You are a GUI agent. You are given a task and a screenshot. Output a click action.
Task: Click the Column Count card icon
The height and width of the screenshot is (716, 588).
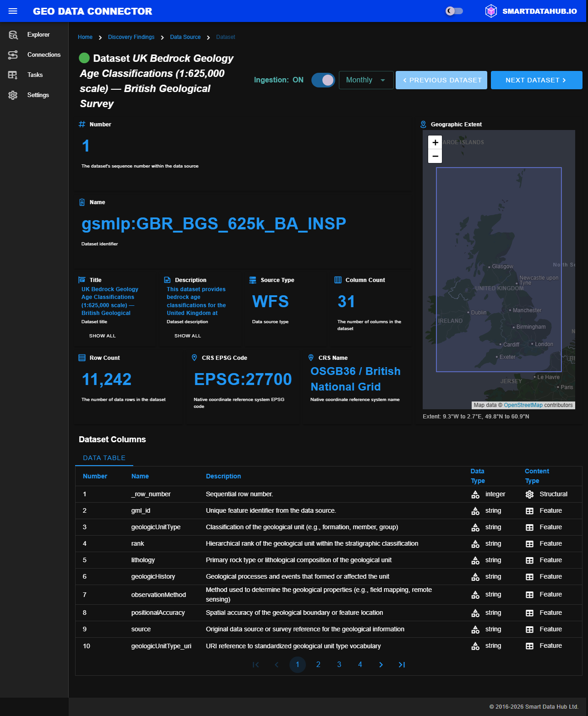point(338,280)
